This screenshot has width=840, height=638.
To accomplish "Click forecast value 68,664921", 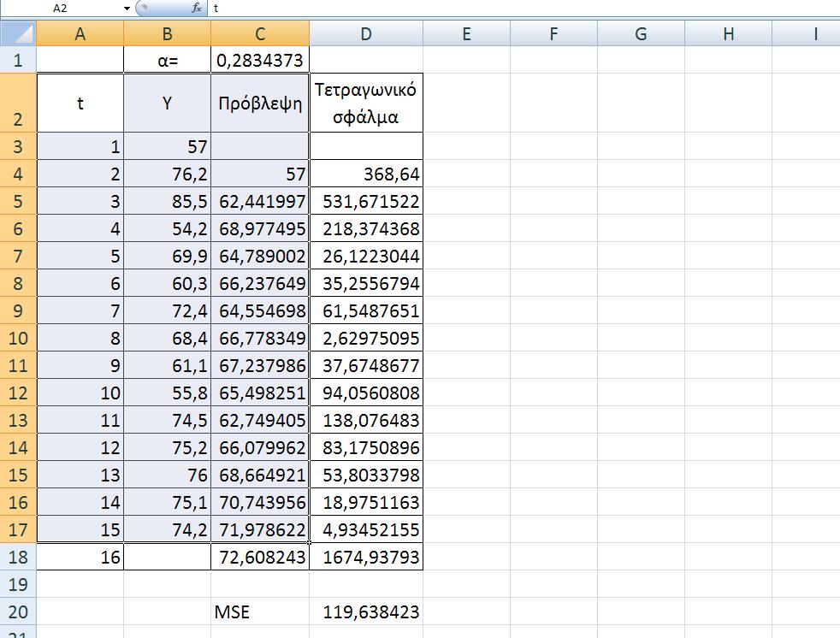I will (260, 475).
